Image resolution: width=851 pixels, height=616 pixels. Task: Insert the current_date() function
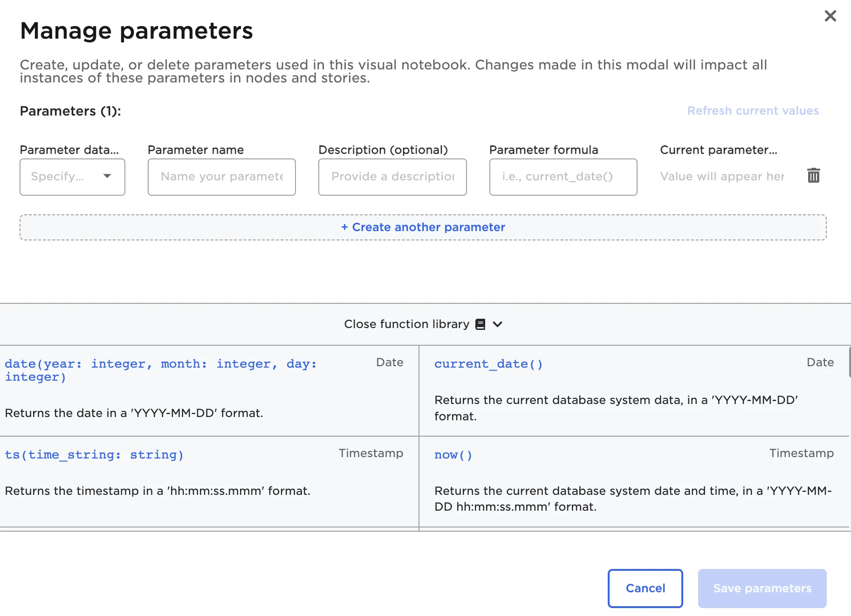click(x=488, y=364)
